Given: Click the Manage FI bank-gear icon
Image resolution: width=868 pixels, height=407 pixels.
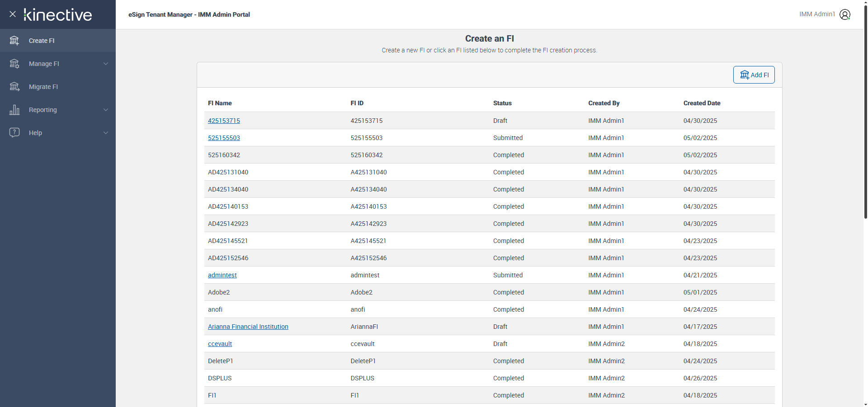Looking at the screenshot, I should click(x=14, y=64).
